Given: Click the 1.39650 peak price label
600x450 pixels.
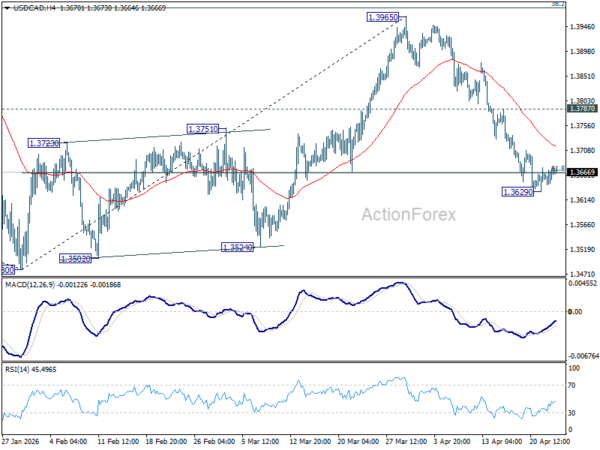Looking at the screenshot, I should click(x=383, y=17).
